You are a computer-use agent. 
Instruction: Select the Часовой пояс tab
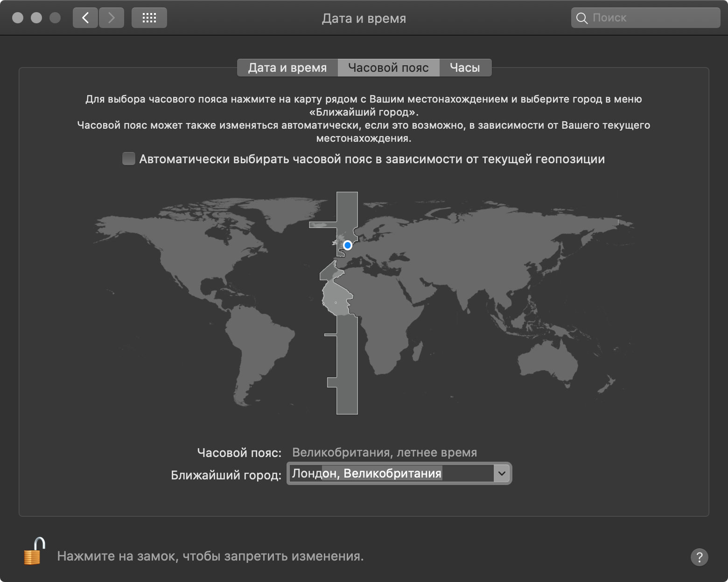point(388,68)
